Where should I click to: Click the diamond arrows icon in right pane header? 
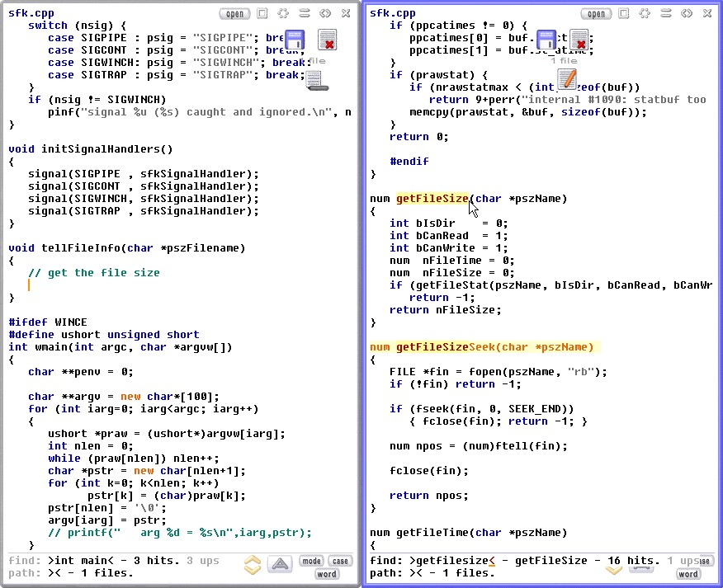(686, 13)
